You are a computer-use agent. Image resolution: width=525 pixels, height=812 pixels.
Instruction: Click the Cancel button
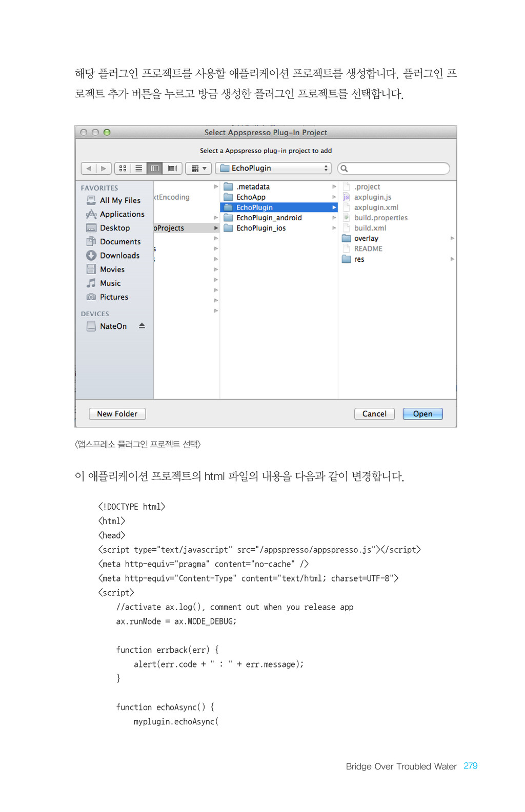pos(374,414)
